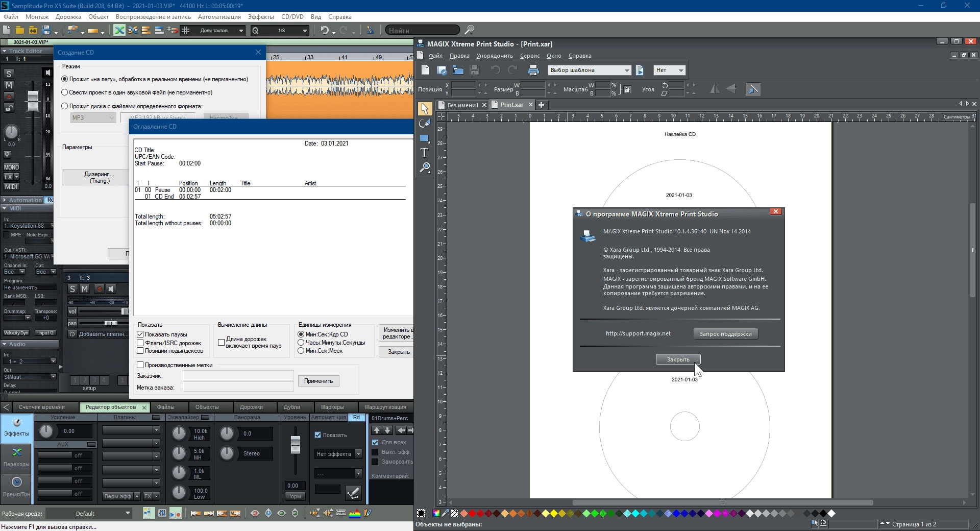Click the Применить button
The height and width of the screenshot is (531, 980).
click(318, 381)
